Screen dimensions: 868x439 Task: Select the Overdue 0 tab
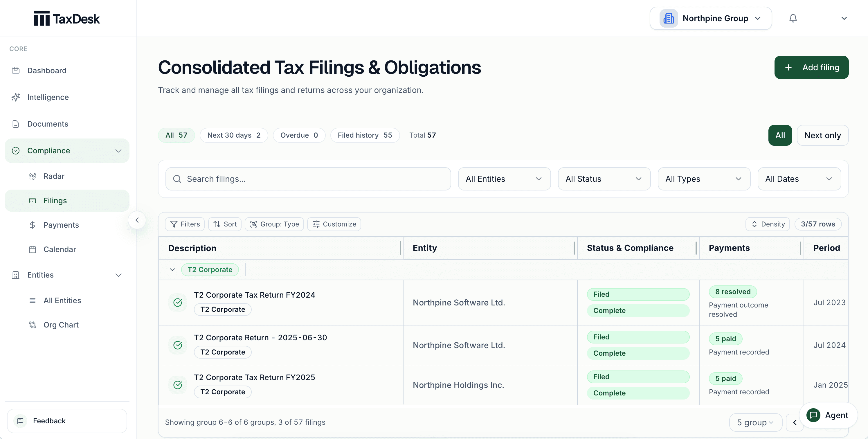click(x=299, y=135)
